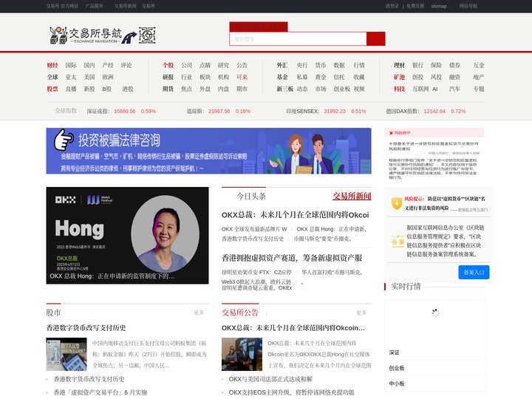532x399 pixels.
Task: Select the 研究 link
Action: (223, 65)
